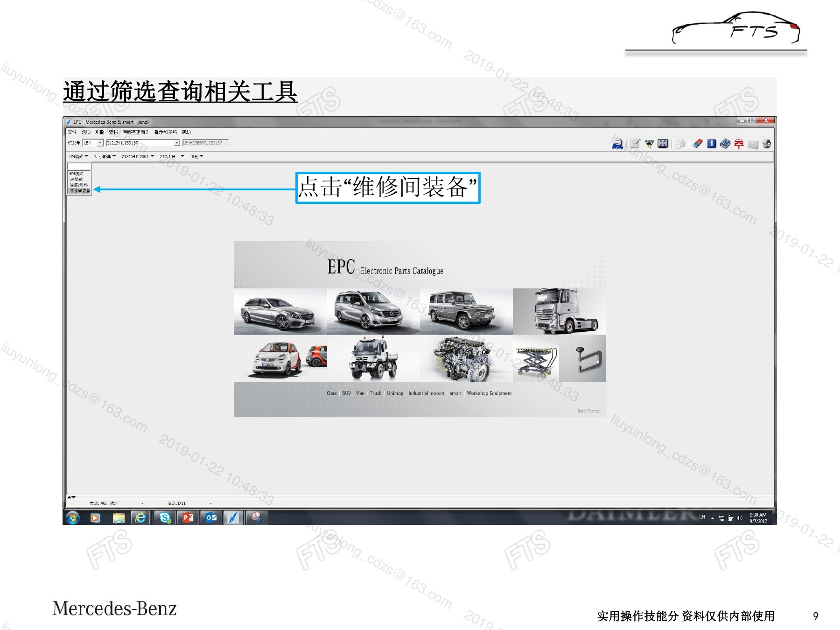Open the blue information icon

point(711,144)
